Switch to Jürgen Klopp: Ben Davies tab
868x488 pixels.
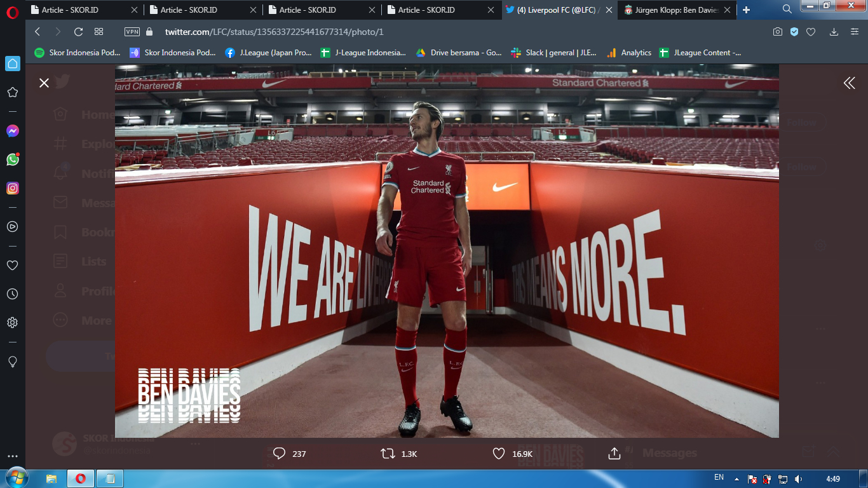click(x=677, y=10)
